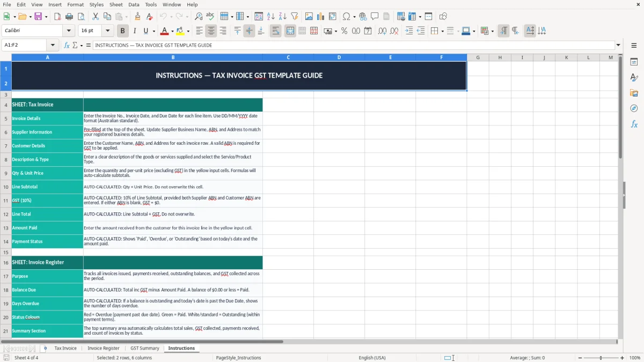
Task: Insert a comment
Action: 375,17
